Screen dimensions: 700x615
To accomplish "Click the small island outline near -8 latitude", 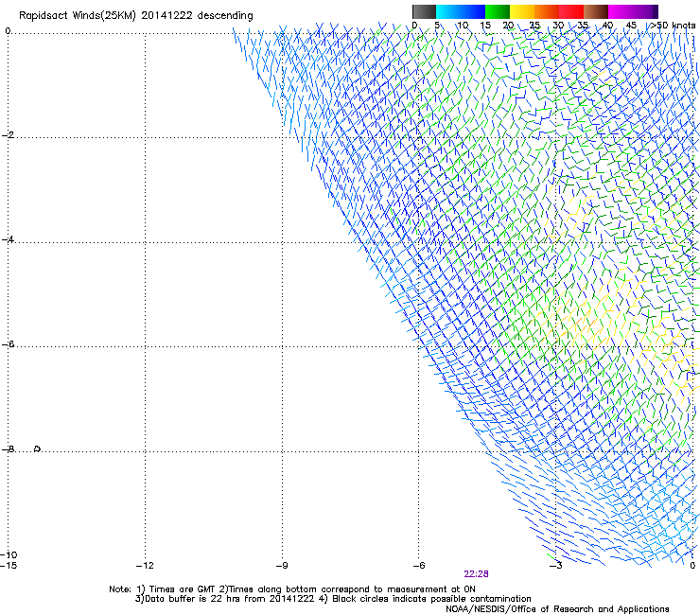I will (38, 448).
